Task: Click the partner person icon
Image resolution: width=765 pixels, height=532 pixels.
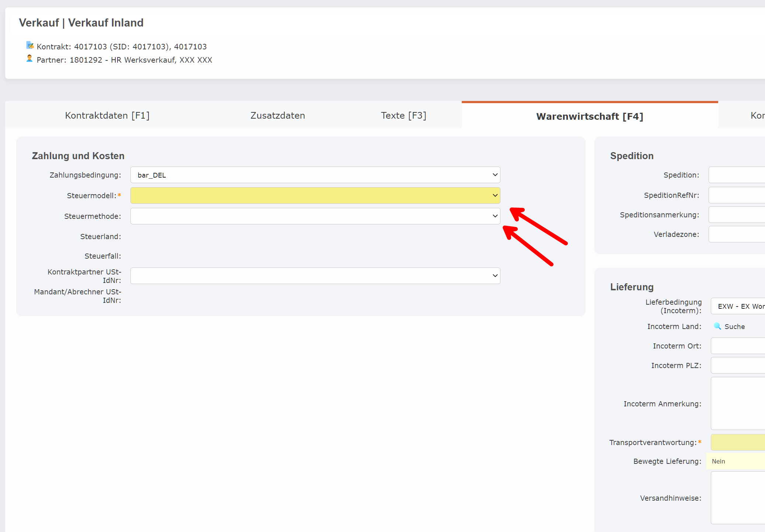Action: pyautogui.click(x=29, y=59)
